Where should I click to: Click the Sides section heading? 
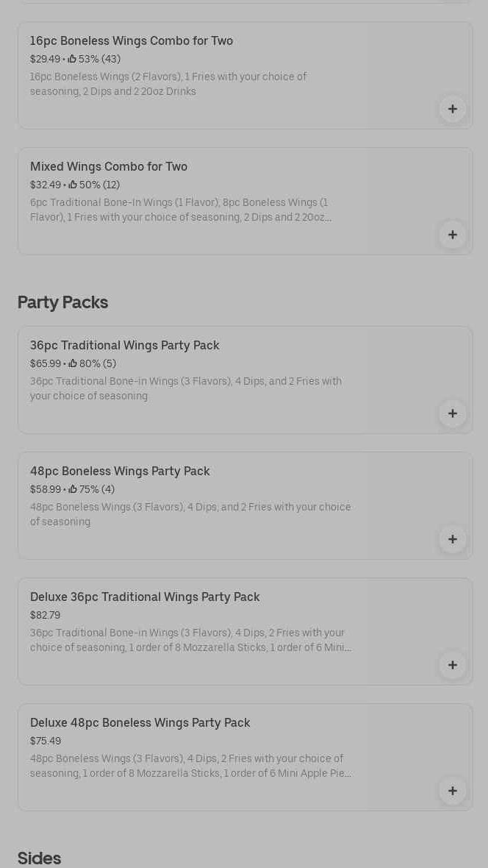(x=39, y=858)
